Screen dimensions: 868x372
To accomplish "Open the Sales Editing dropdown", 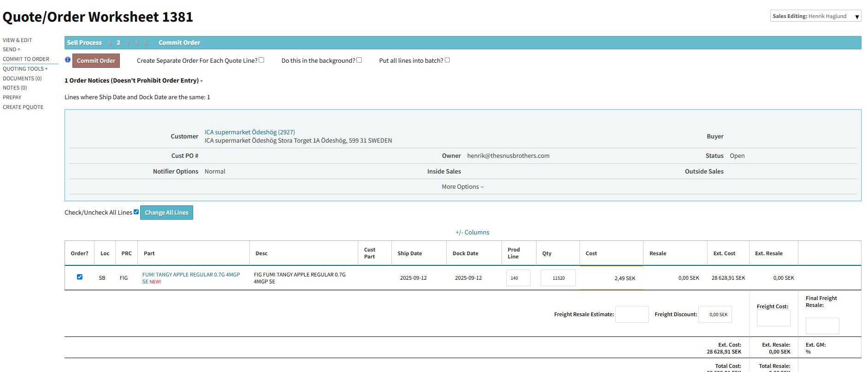I will point(815,16).
